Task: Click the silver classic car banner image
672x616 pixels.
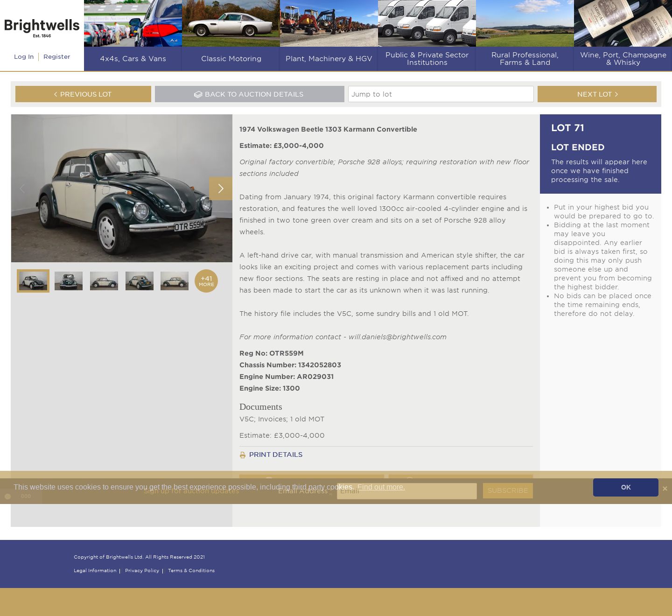Action: [x=231, y=23]
